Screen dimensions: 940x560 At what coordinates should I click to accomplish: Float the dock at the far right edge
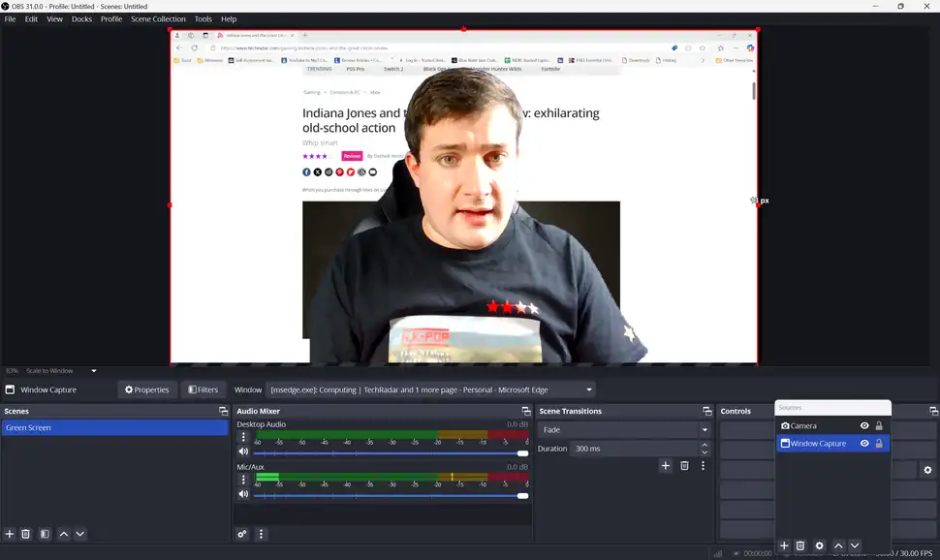(x=933, y=411)
